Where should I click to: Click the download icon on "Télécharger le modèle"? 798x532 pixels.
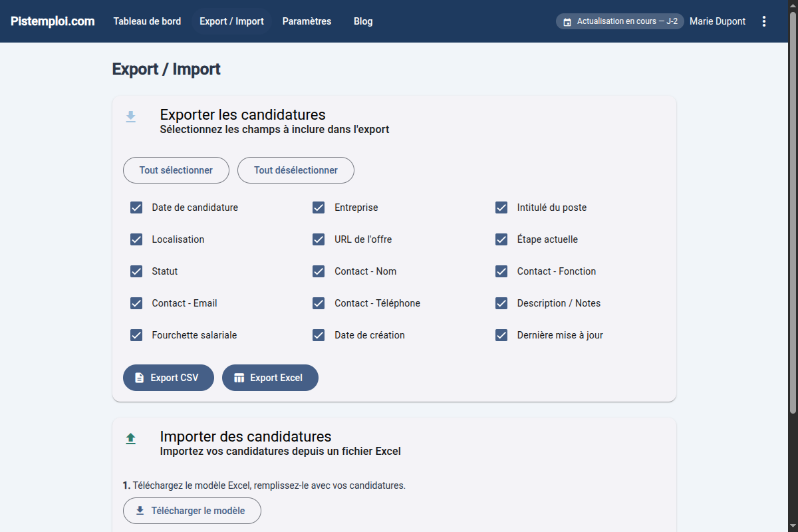140,510
